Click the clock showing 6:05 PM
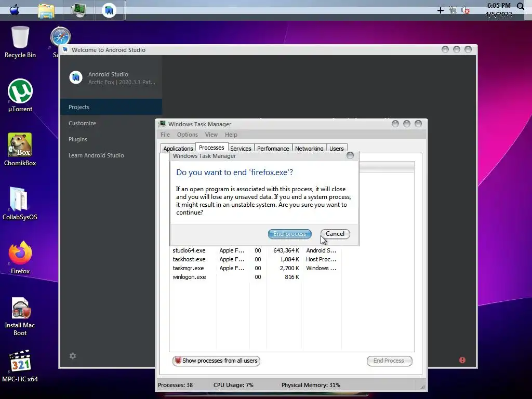This screenshot has width=532, height=399. (x=499, y=5)
